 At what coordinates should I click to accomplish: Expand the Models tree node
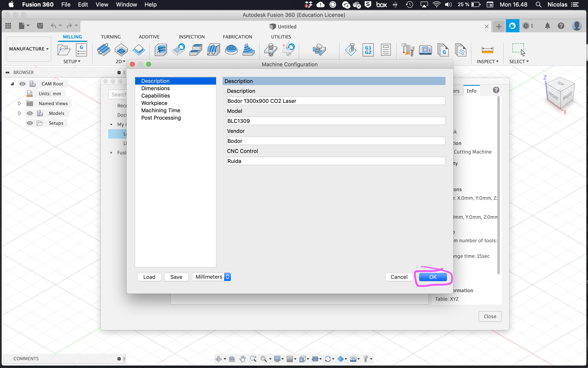(19, 113)
